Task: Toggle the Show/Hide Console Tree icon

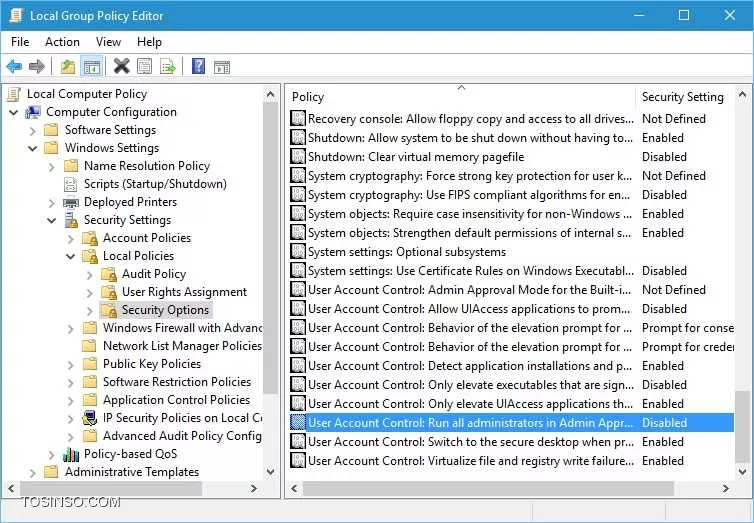Action: (91, 66)
